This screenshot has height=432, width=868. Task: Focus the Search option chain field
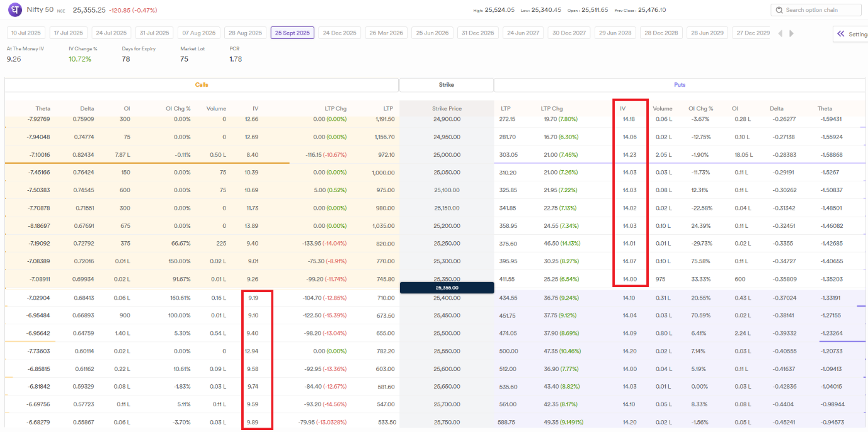[816, 10]
